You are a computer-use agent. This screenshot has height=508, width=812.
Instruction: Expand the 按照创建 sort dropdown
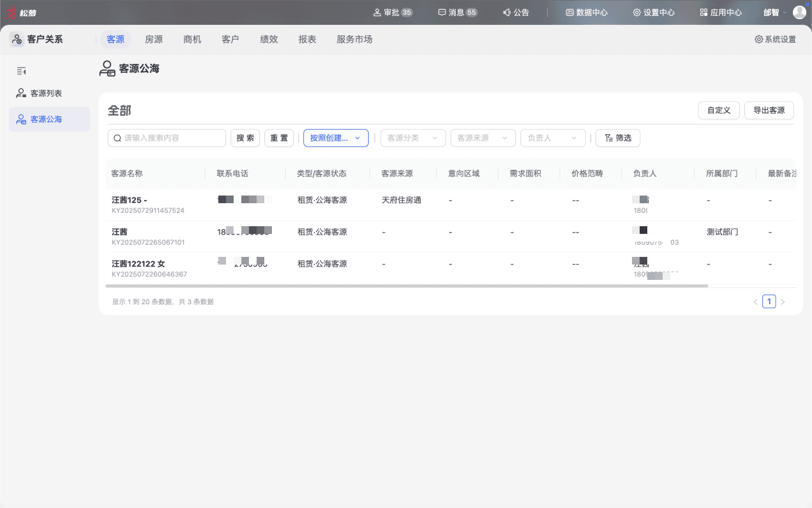coord(336,138)
